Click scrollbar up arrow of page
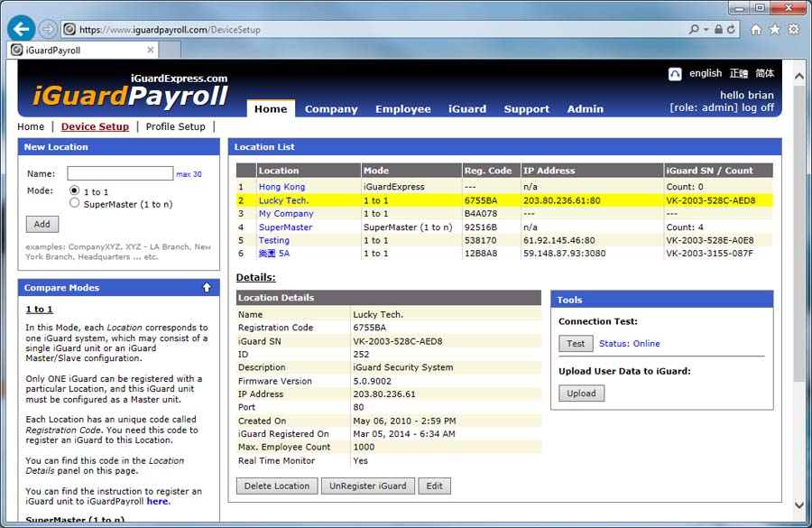The height and width of the screenshot is (528, 812). (799, 76)
